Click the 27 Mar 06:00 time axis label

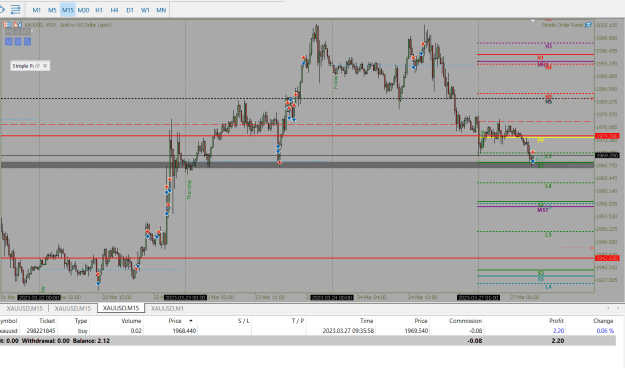click(525, 297)
